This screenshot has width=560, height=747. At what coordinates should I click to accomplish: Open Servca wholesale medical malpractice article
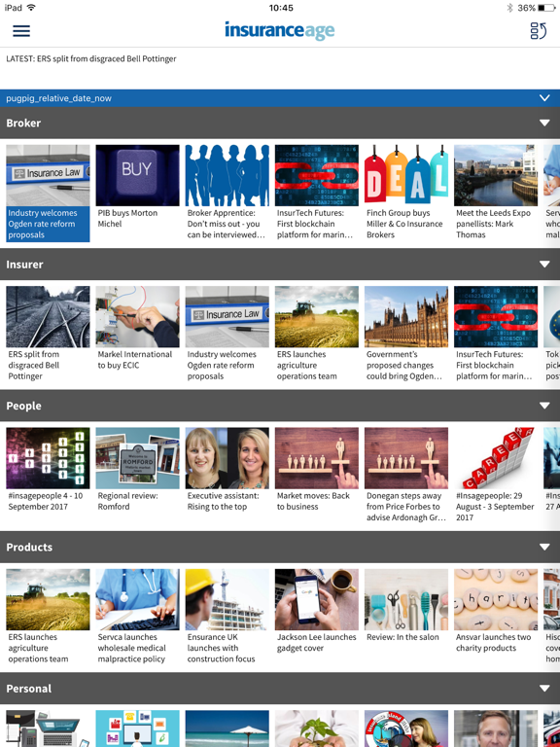[138, 618]
